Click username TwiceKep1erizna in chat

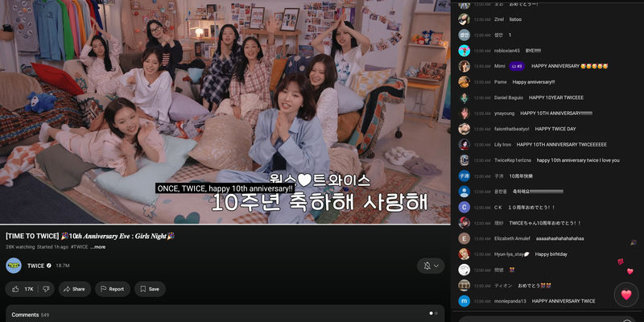(513, 160)
